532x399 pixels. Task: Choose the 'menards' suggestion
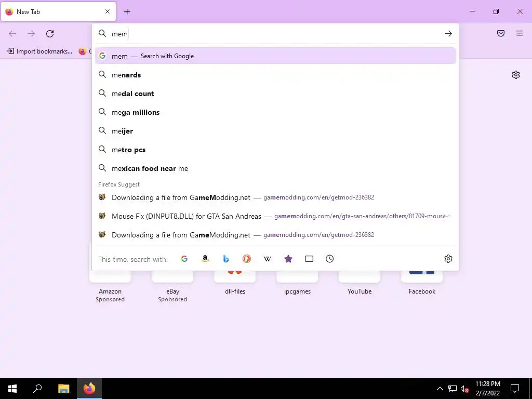click(x=275, y=75)
